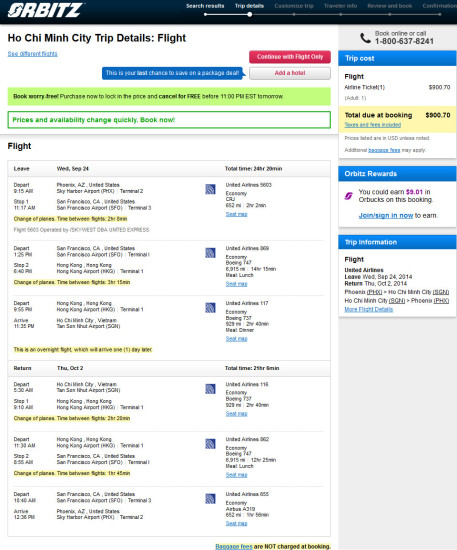Image resolution: width=457 pixels, height=550 pixels.
Task: Click United Airlines logo for flight 116
Action: pos(210,389)
